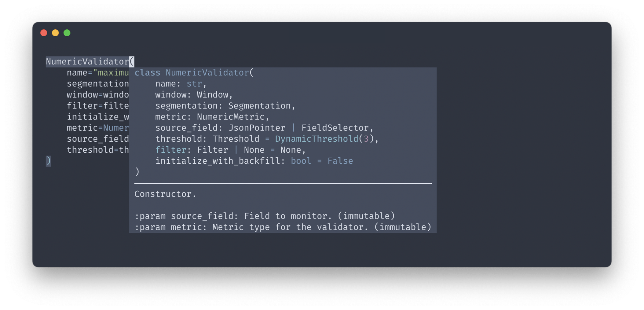Click the highlighted NumericValidator call in editor

point(87,61)
